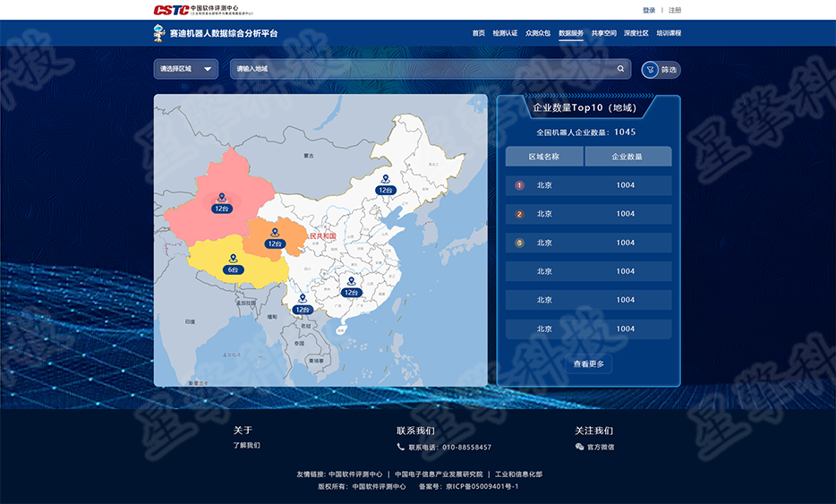Screen dimensions: 836x504
Task: Click the filter funnel icon
Action: [x=650, y=70]
